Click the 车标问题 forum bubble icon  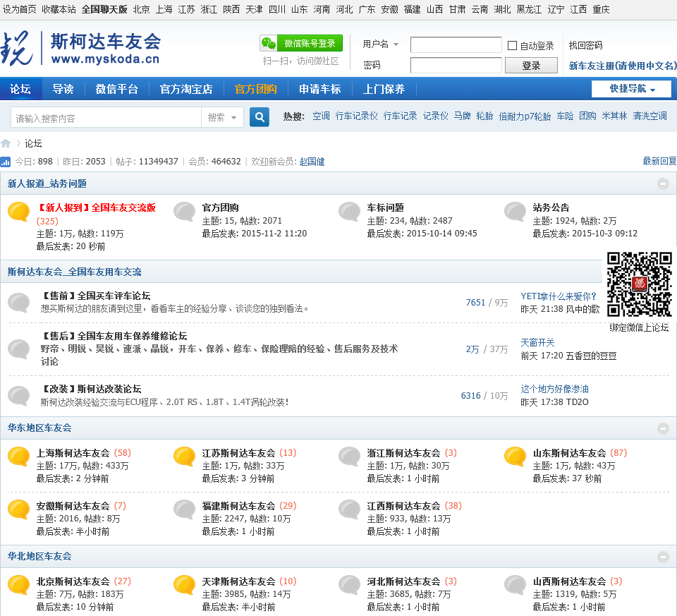click(x=349, y=212)
